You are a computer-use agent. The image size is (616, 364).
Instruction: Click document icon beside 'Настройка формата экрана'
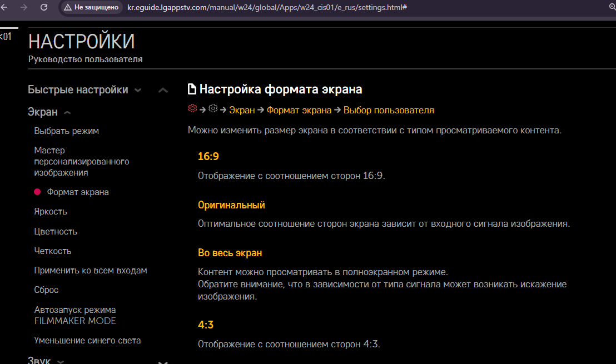192,89
